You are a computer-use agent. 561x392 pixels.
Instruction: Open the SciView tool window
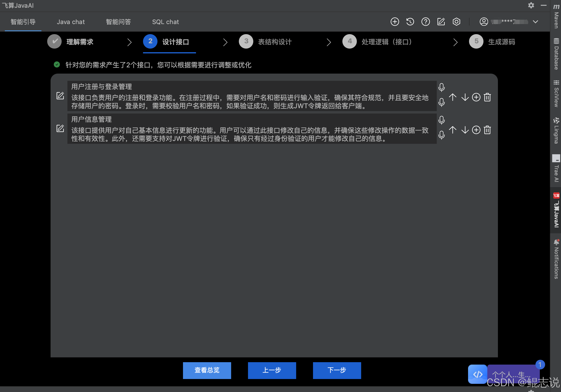click(556, 94)
